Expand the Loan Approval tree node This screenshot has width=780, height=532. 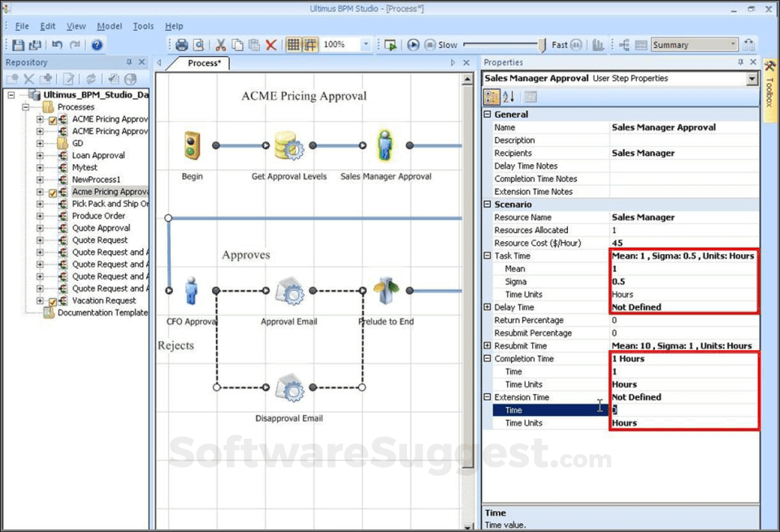coord(41,155)
